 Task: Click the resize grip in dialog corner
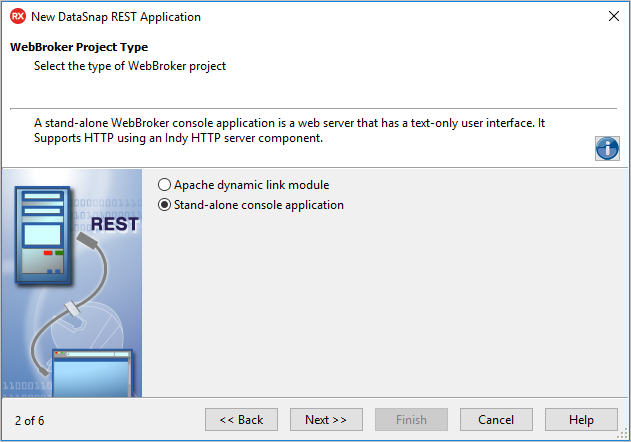click(x=622, y=434)
